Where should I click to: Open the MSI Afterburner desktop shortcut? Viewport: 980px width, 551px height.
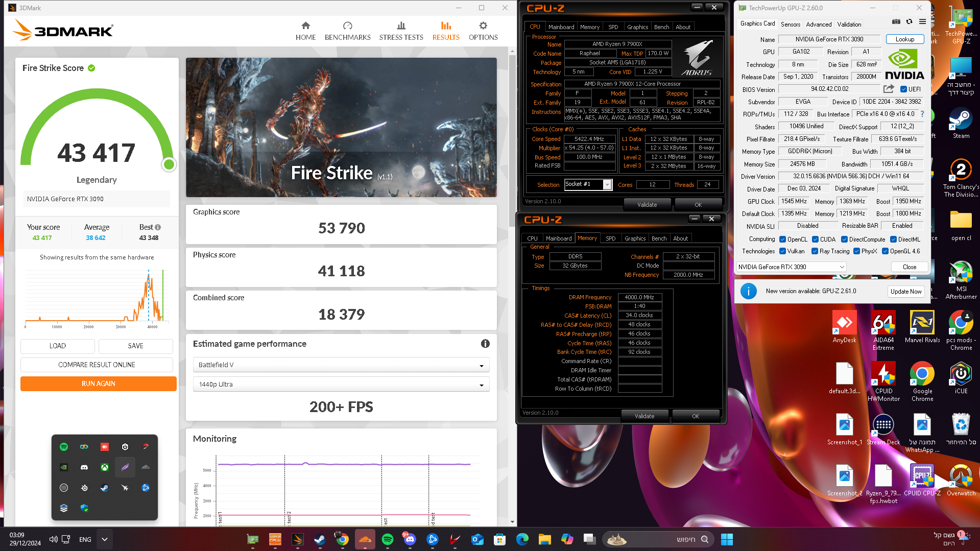click(x=961, y=280)
